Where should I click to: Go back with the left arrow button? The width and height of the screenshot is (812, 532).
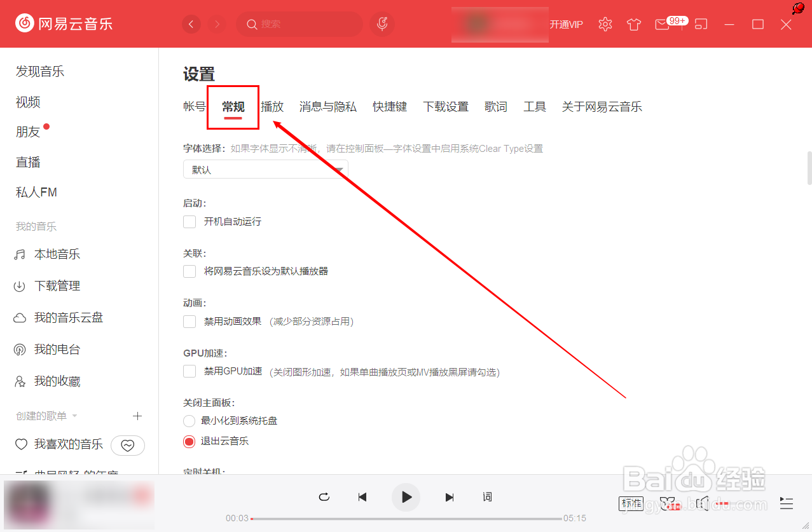click(191, 24)
